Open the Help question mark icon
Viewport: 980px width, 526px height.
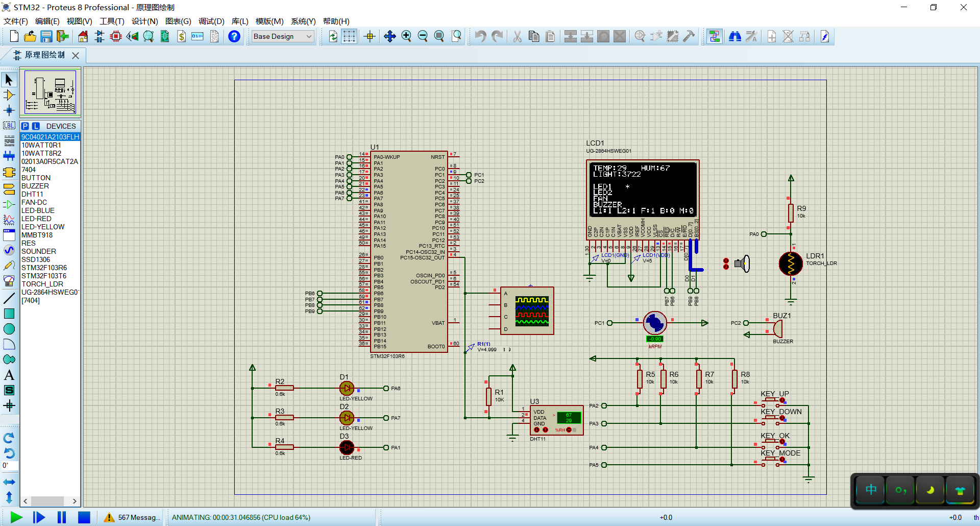[234, 36]
